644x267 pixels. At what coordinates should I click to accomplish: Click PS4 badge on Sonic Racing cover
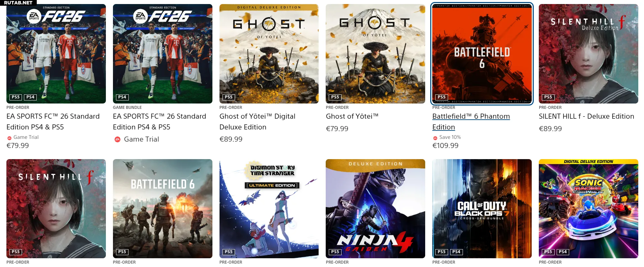click(563, 252)
